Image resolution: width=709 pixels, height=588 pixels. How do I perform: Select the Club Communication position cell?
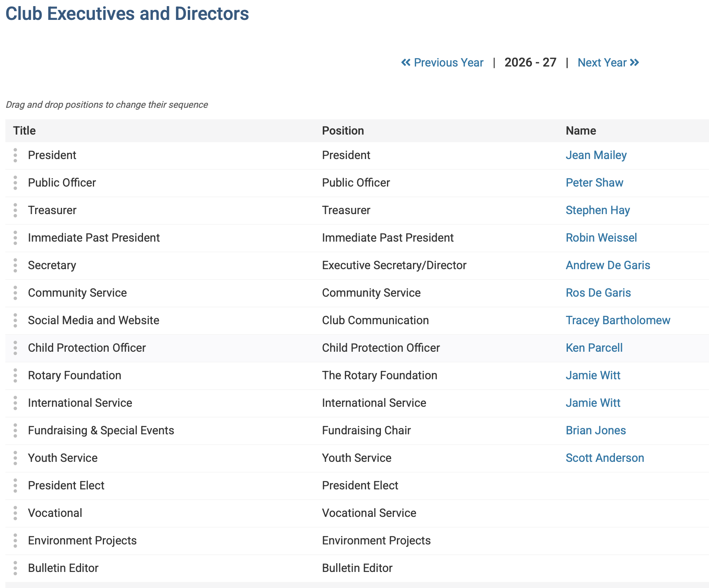[x=376, y=320]
